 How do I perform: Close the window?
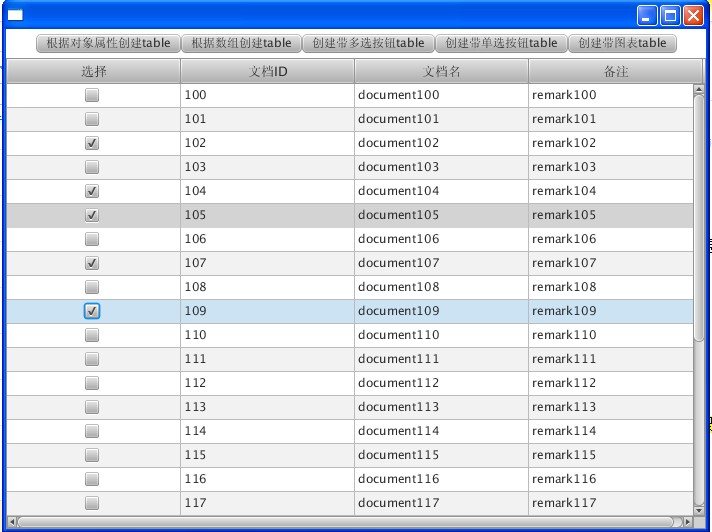click(x=693, y=15)
